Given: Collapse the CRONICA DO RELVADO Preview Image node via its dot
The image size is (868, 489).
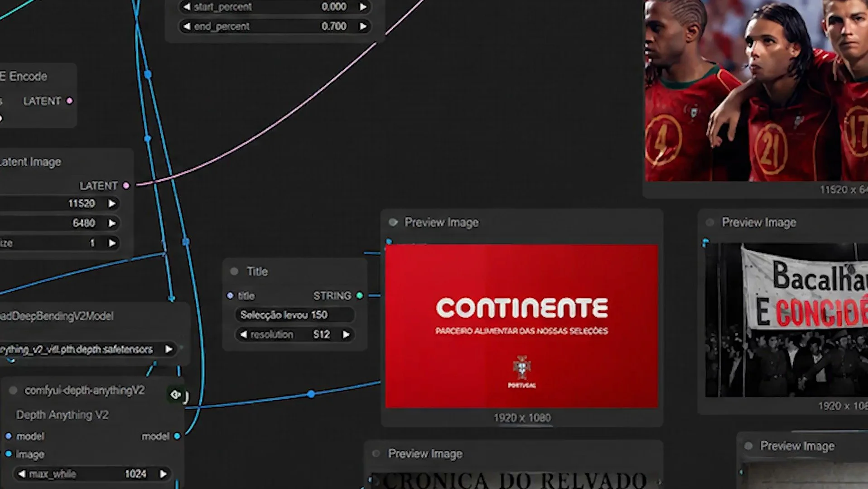Looking at the screenshot, I should (x=376, y=453).
